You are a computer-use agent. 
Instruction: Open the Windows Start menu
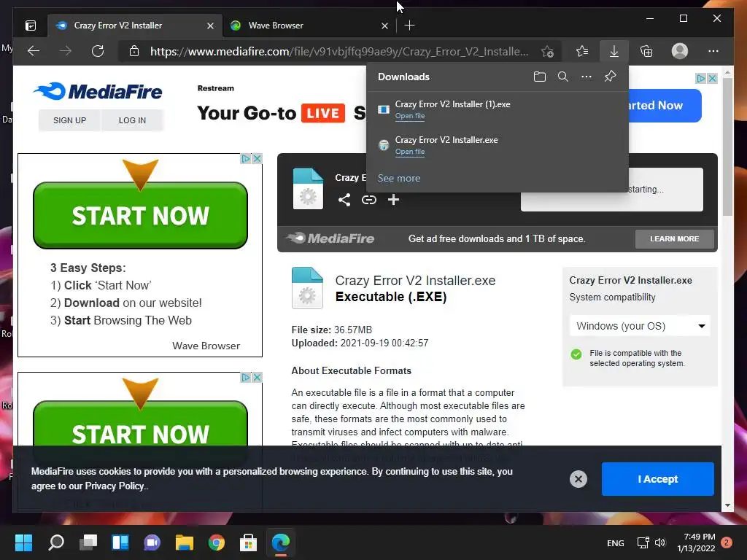coord(23,542)
